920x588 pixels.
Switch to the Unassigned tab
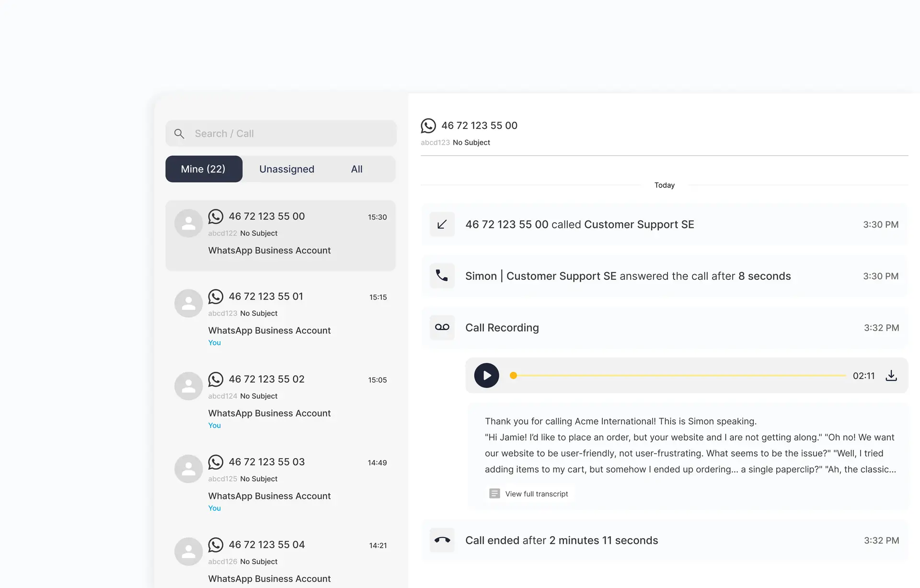pyautogui.click(x=287, y=169)
